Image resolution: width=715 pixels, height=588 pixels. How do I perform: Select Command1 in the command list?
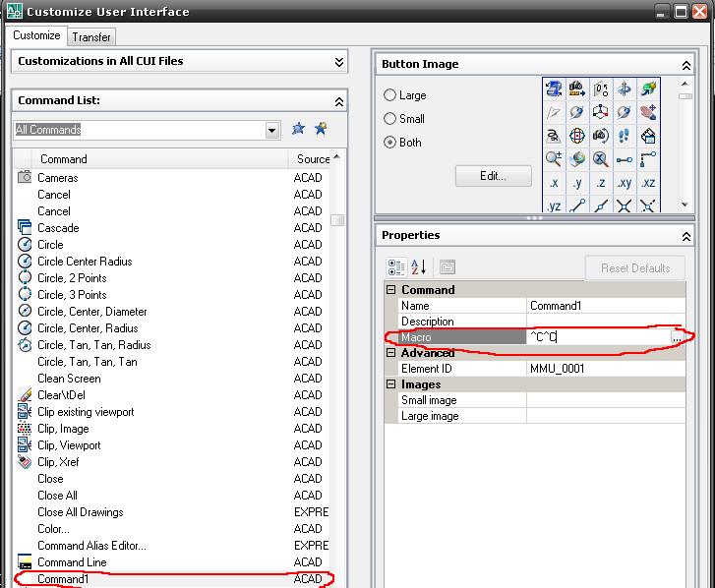[172, 579]
